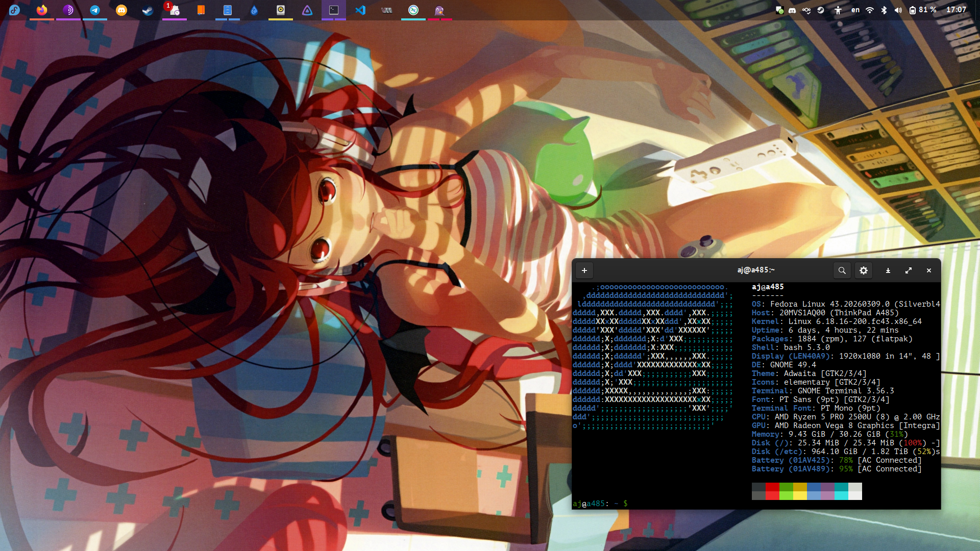The image size is (980, 551).
Task: Click the terminal download arrow button
Action: click(x=888, y=270)
